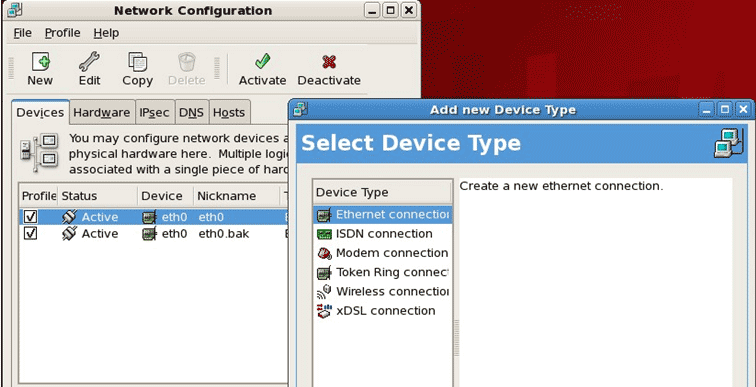Image resolution: width=756 pixels, height=387 pixels.
Task: Pick xDSL connection in the list
Action: coord(383,311)
